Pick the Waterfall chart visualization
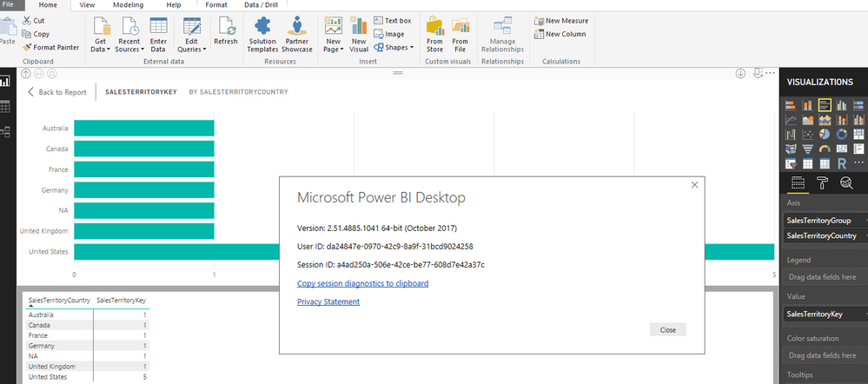The height and width of the screenshot is (384, 868). (x=791, y=135)
